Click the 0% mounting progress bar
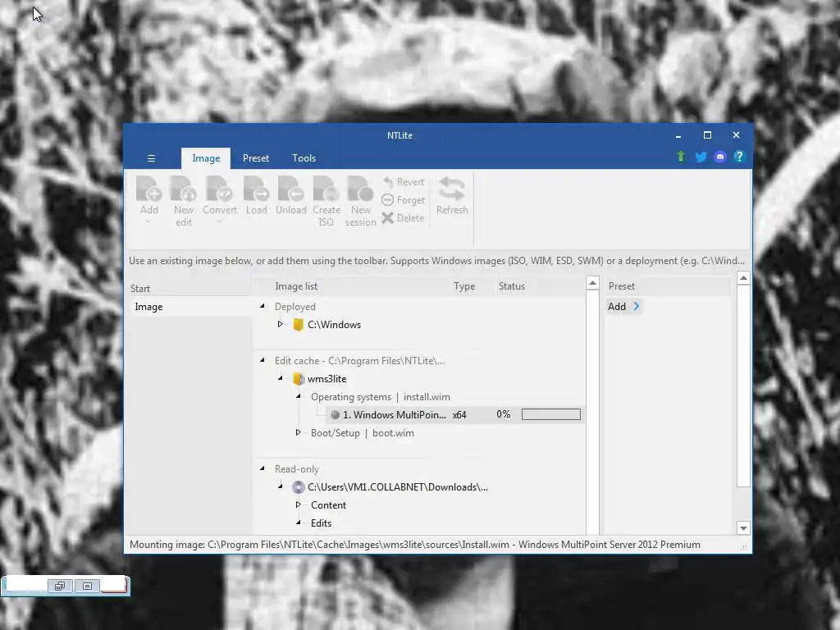The width and height of the screenshot is (840, 630). click(x=550, y=414)
